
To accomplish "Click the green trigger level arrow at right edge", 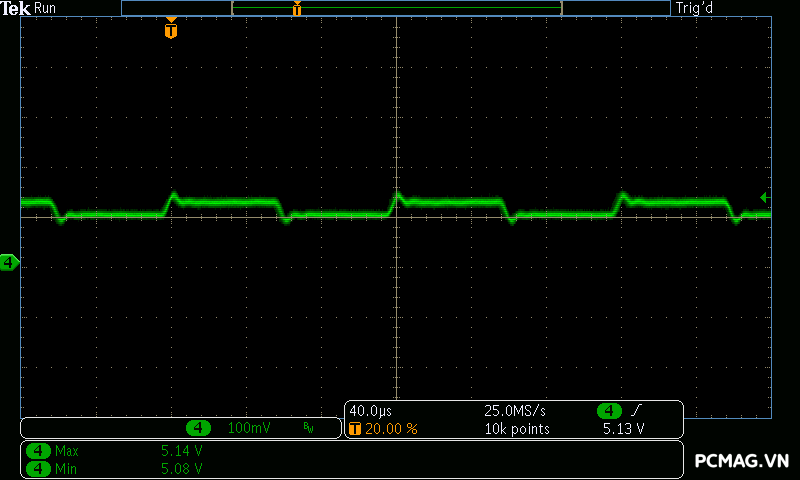I will tap(764, 197).
